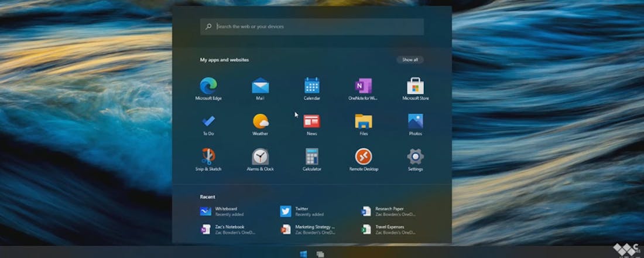Image resolution: width=644 pixels, height=258 pixels.
Task: Open the Microsoft Store app
Action: [415, 89]
